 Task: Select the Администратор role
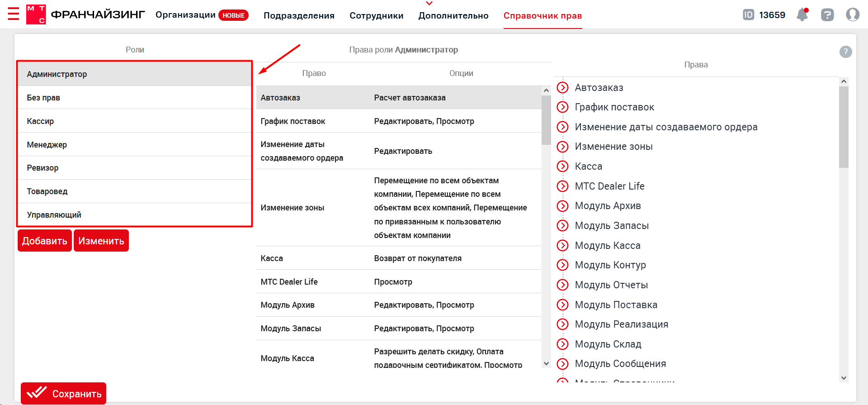[134, 74]
